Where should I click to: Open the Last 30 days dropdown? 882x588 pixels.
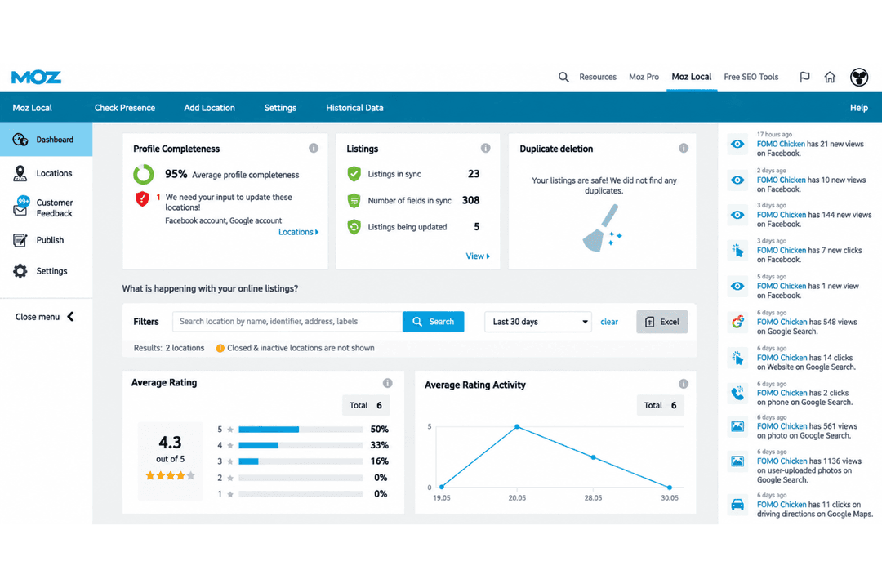coord(537,322)
